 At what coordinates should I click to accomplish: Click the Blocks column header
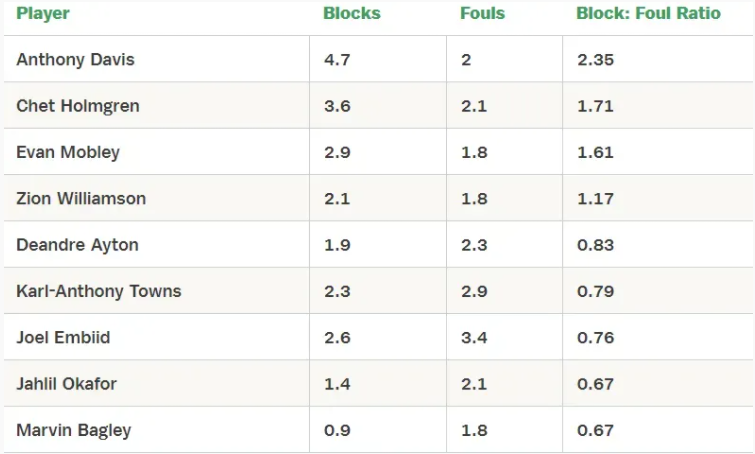pyautogui.click(x=351, y=13)
